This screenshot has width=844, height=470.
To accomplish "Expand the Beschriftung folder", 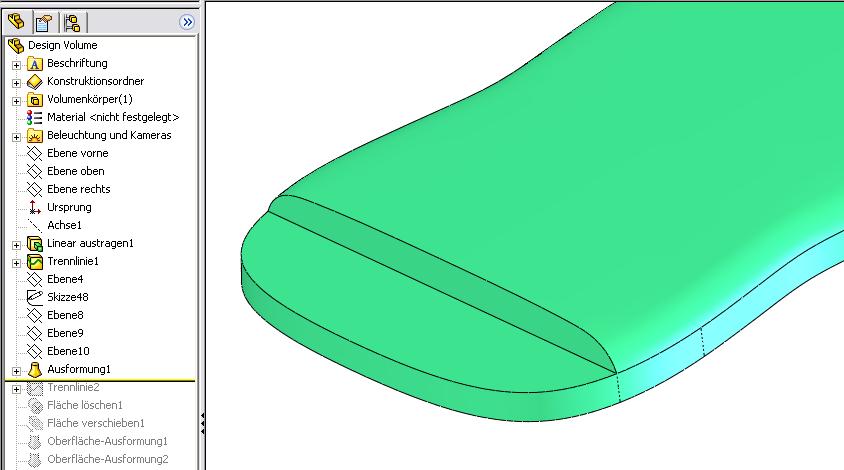I will (16, 65).
